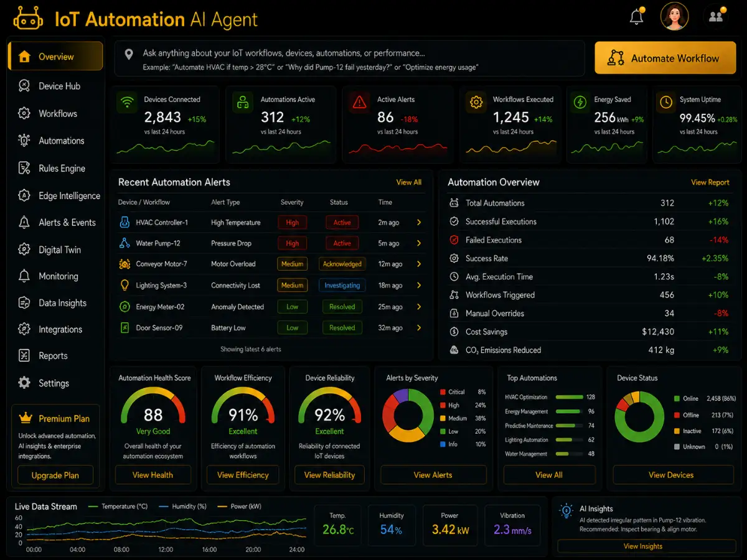The height and width of the screenshot is (560, 747).
Task: Open the team users icon
Action: point(716,17)
